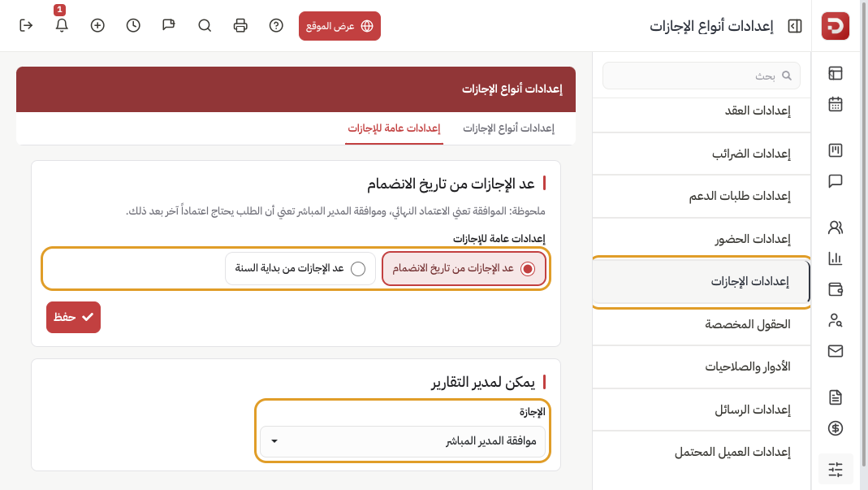Open dollar currency icon in right rail
This screenshot has height=490, width=868.
836,428
